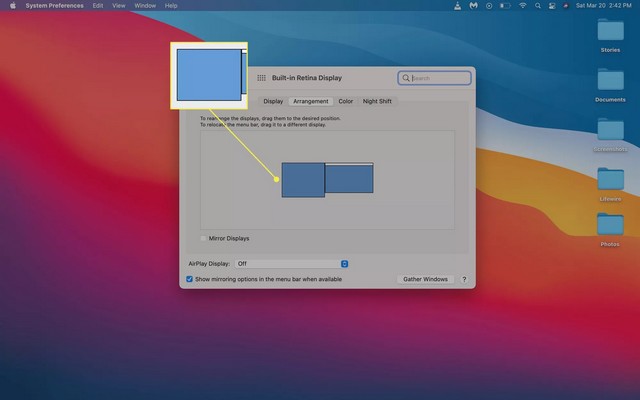Switch to the Color tab
This screenshot has width=640, height=400.
pos(345,101)
